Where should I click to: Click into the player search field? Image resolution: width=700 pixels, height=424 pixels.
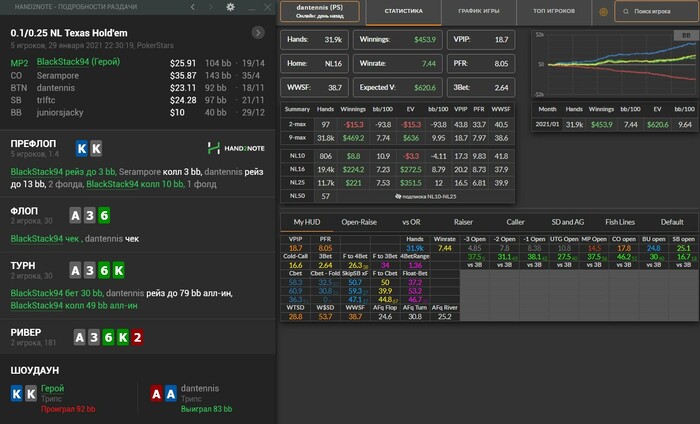tap(656, 12)
